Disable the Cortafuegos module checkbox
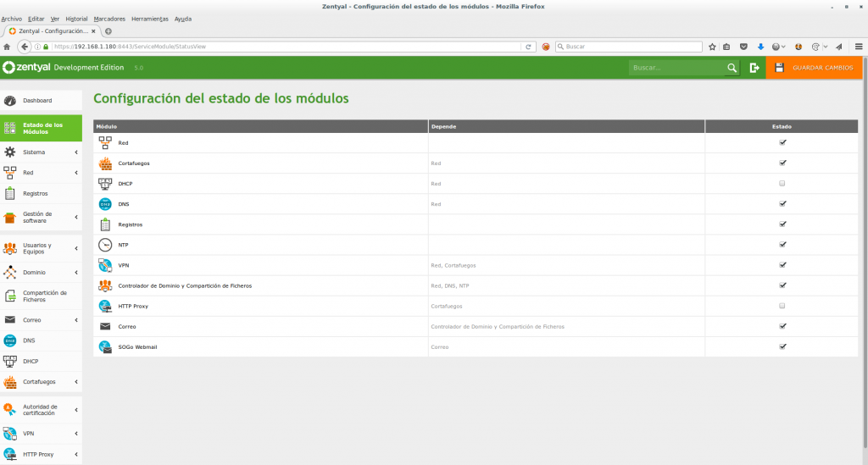This screenshot has width=868, height=465. pos(782,163)
